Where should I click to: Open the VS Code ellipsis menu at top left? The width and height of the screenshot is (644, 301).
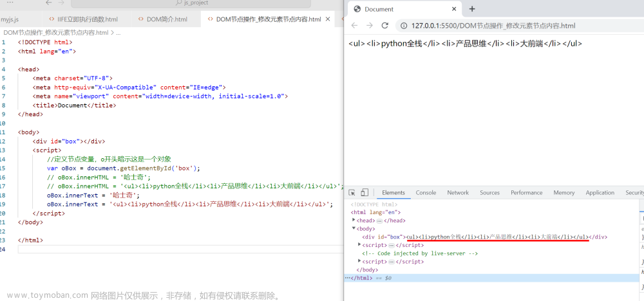pos(10,3)
